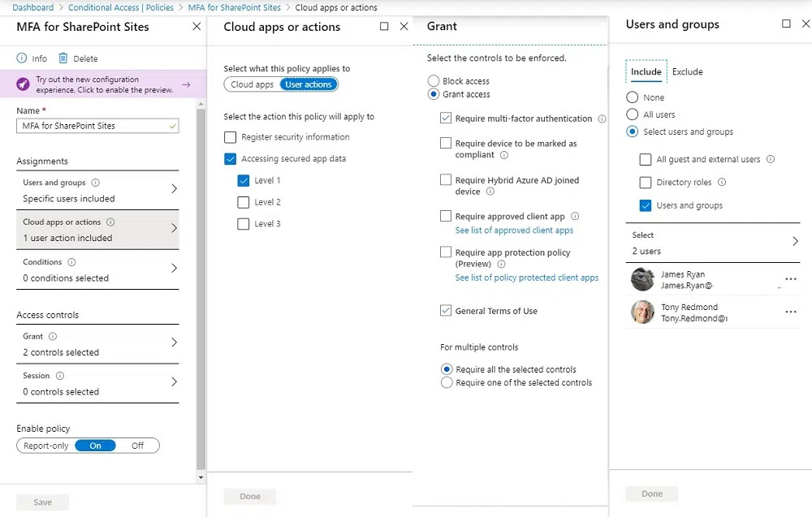Select the Block access radio button
The width and height of the screenshot is (812, 517).
pyautogui.click(x=434, y=81)
